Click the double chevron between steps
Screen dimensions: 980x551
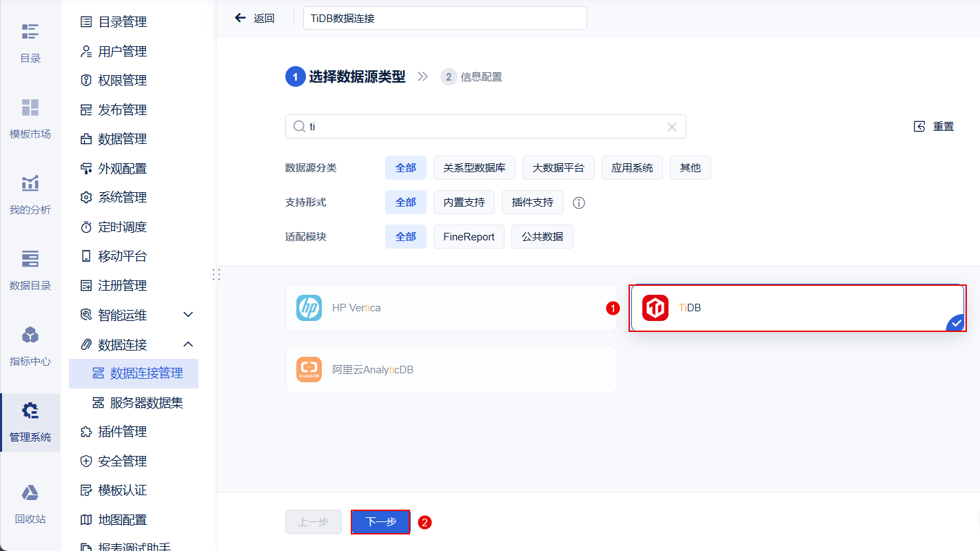[423, 77]
